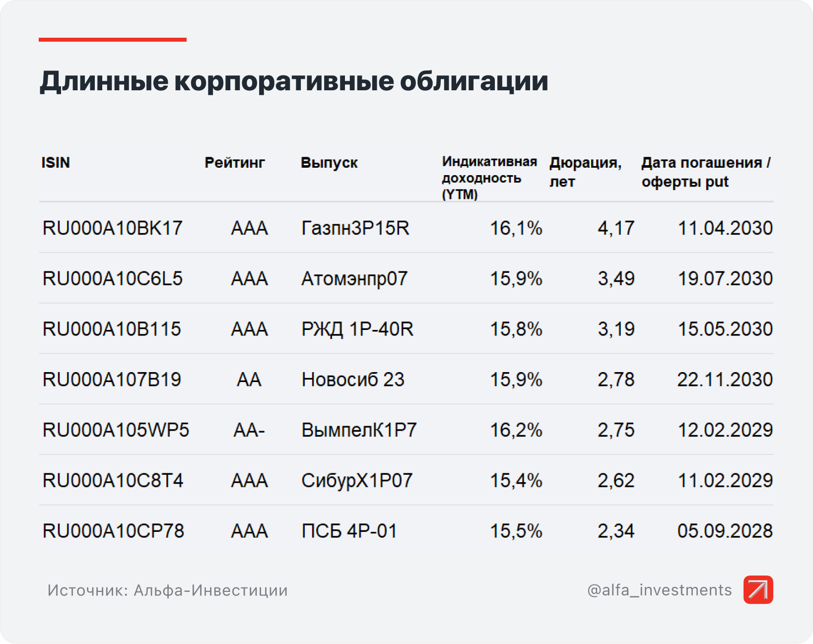
Task: Click the Выпуск column header
Action: point(329,163)
